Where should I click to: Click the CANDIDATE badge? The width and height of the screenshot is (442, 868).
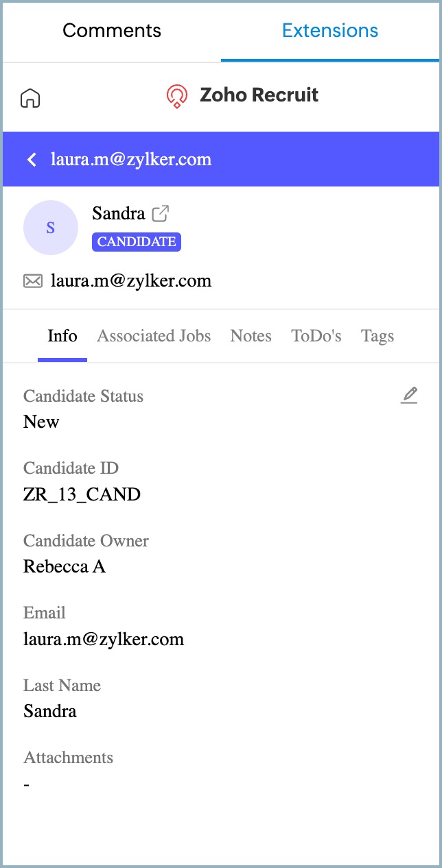[137, 241]
